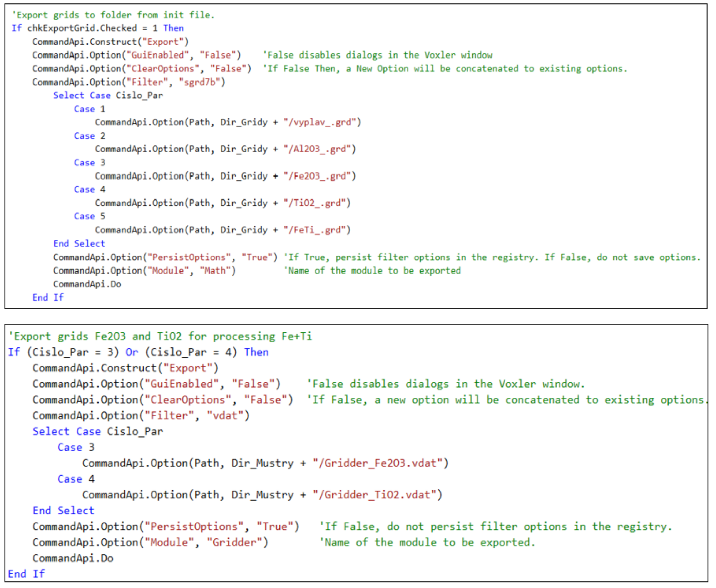
Task: Click the final 'End If' line
Action: (26, 574)
